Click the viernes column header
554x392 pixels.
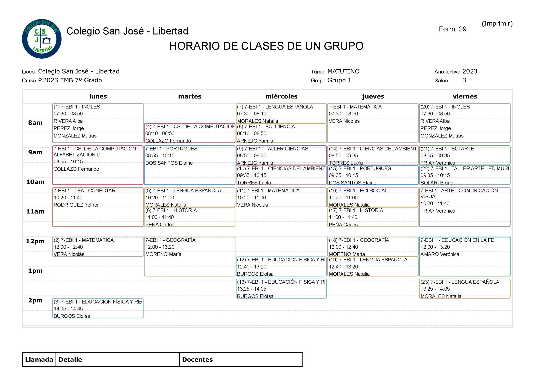coord(465,96)
